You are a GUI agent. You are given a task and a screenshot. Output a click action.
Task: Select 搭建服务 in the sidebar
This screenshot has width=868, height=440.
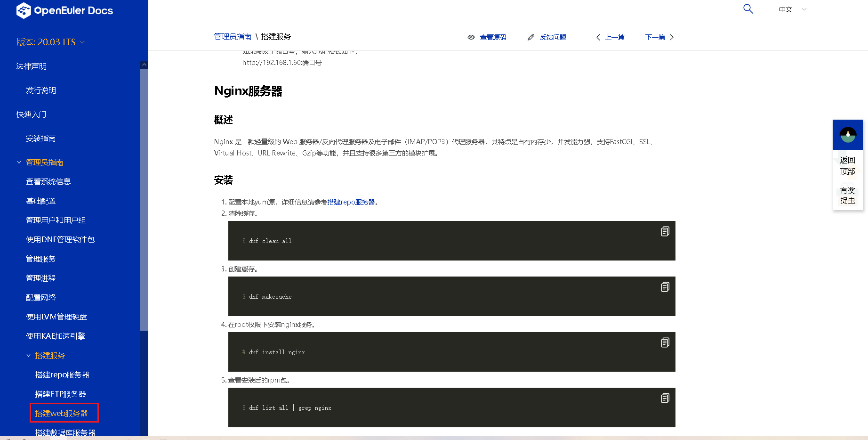[50, 356]
